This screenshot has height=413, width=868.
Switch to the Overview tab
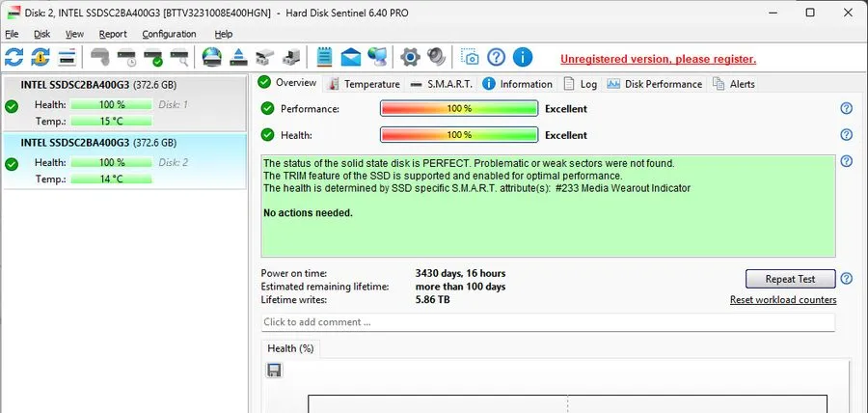coord(287,83)
